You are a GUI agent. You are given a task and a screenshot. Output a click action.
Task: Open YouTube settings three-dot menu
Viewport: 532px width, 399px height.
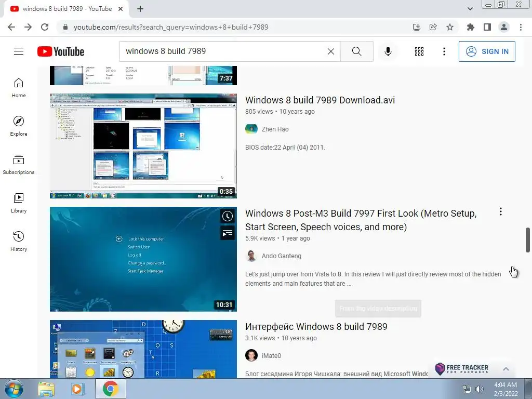(444, 51)
